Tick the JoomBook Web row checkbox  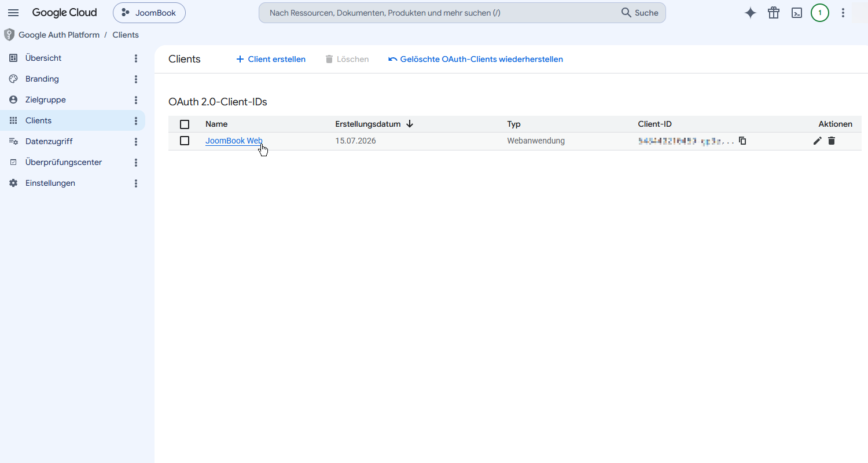click(x=185, y=141)
